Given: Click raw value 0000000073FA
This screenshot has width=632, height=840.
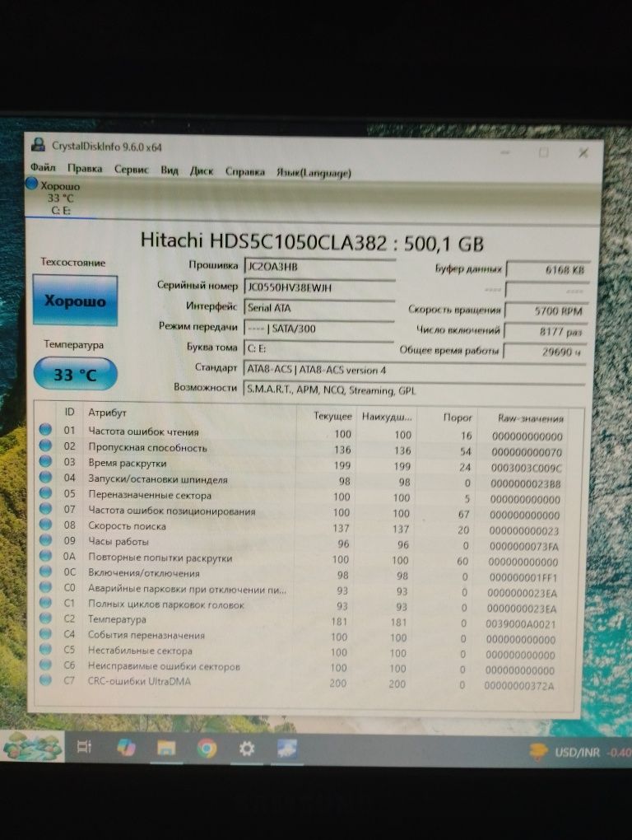Looking at the screenshot, I should 523,547.
